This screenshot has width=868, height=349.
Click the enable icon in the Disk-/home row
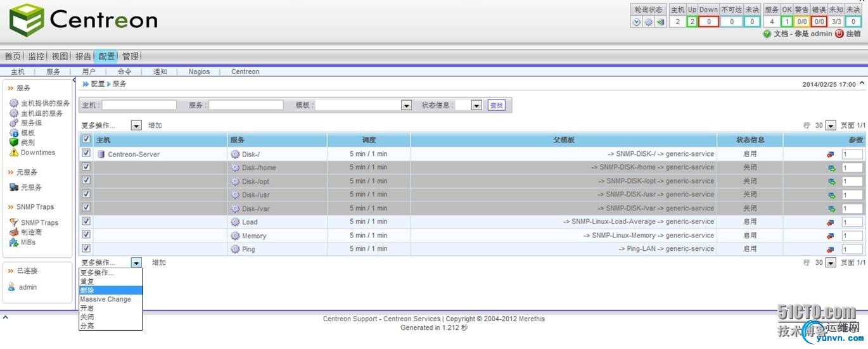pos(832,168)
